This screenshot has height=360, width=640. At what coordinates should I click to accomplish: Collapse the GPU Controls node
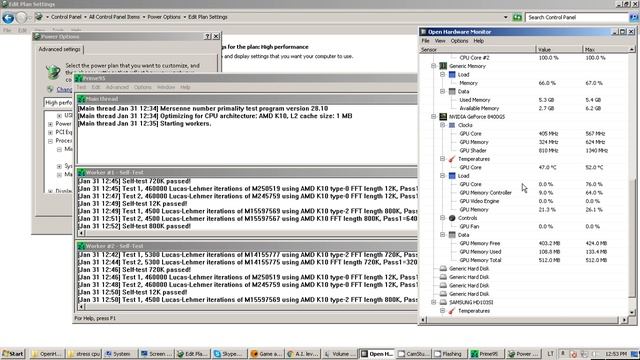point(442,218)
